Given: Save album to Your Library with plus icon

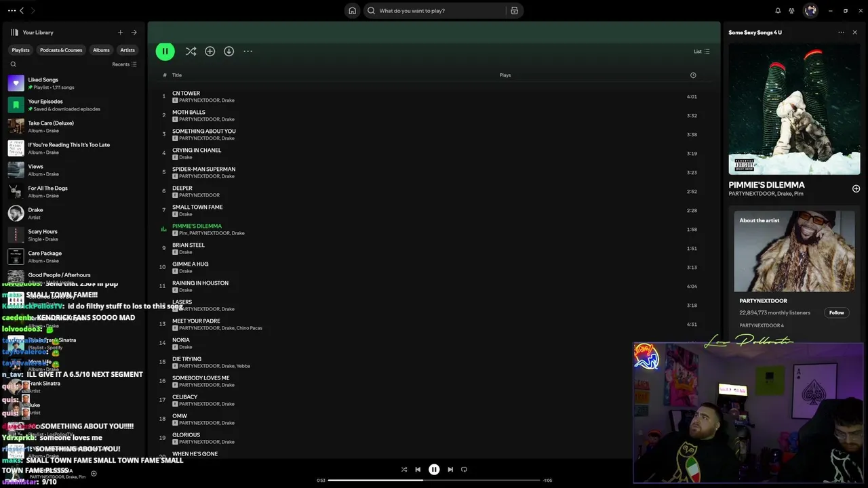Looking at the screenshot, I should click(210, 52).
